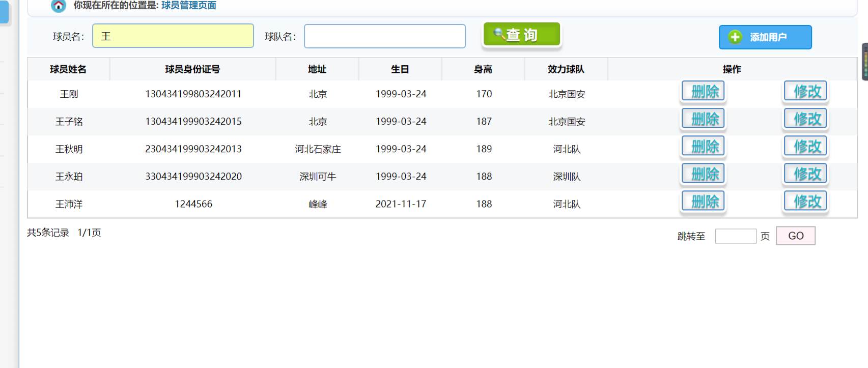Viewport: 868px width, 368px height.
Task: Delete the player 王沛洋
Action: [703, 202]
